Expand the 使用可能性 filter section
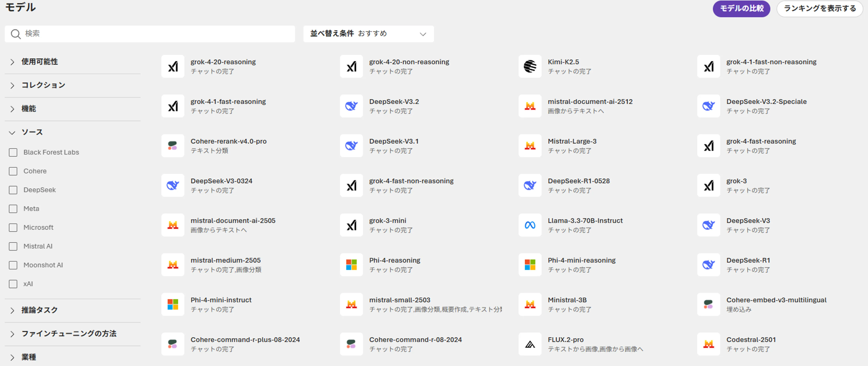Image resolution: width=868 pixels, height=366 pixels. (72, 62)
